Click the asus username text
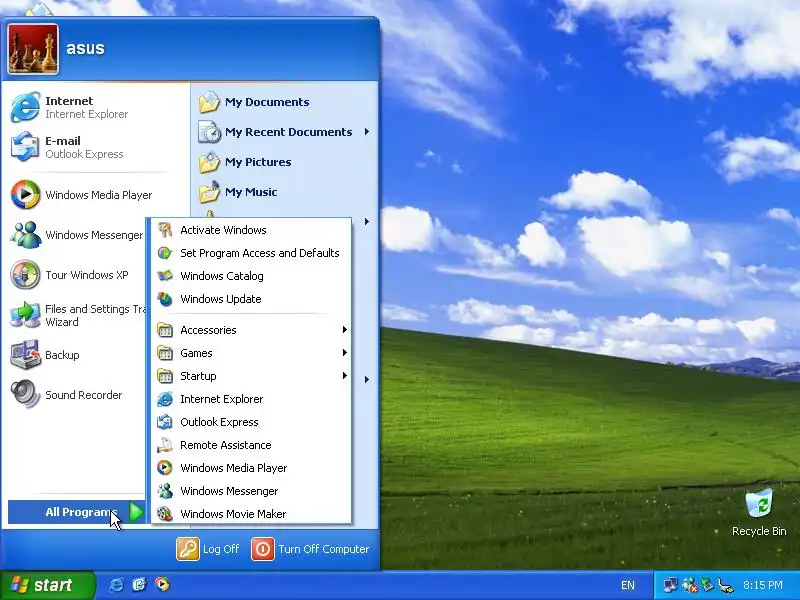Screen dimensions: 800x600 (85, 48)
